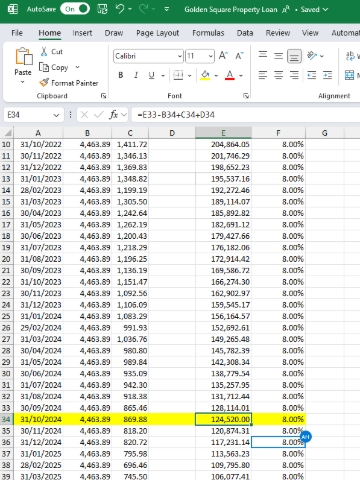
Task: Open the Clipboard pane launcher
Action: (x=103, y=96)
